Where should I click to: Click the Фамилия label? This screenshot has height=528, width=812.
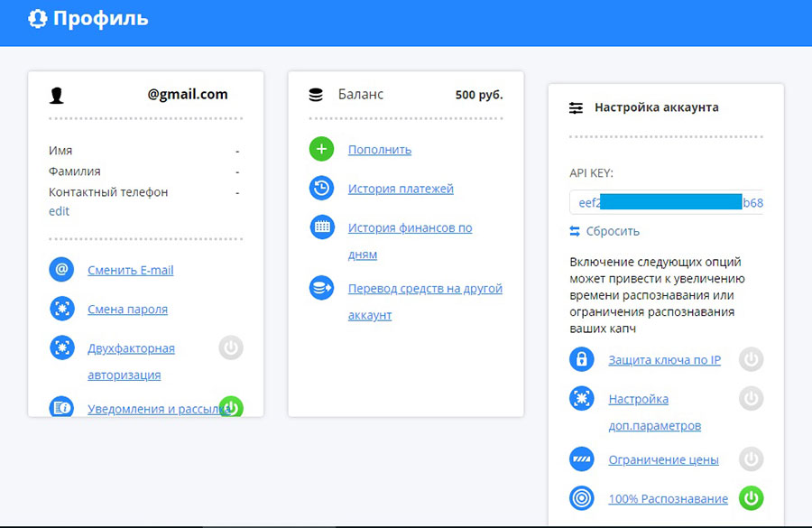(x=75, y=171)
